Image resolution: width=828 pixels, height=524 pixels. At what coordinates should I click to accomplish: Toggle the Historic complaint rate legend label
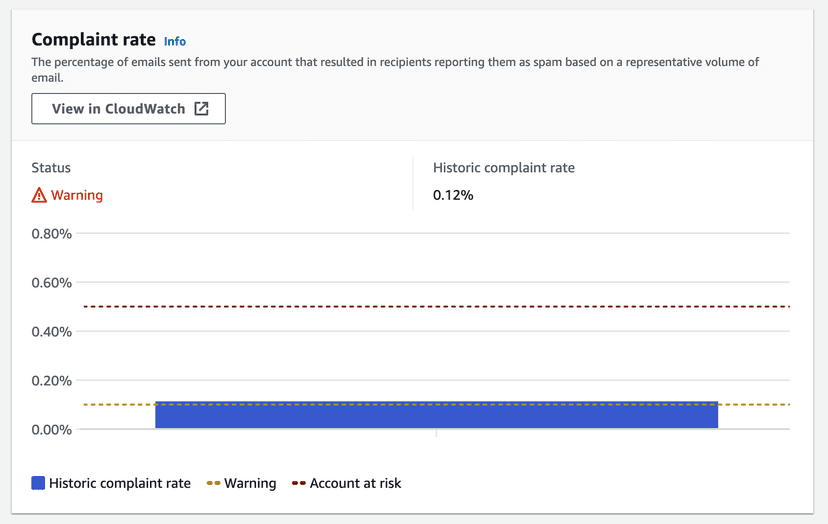[x=119, y=483]
